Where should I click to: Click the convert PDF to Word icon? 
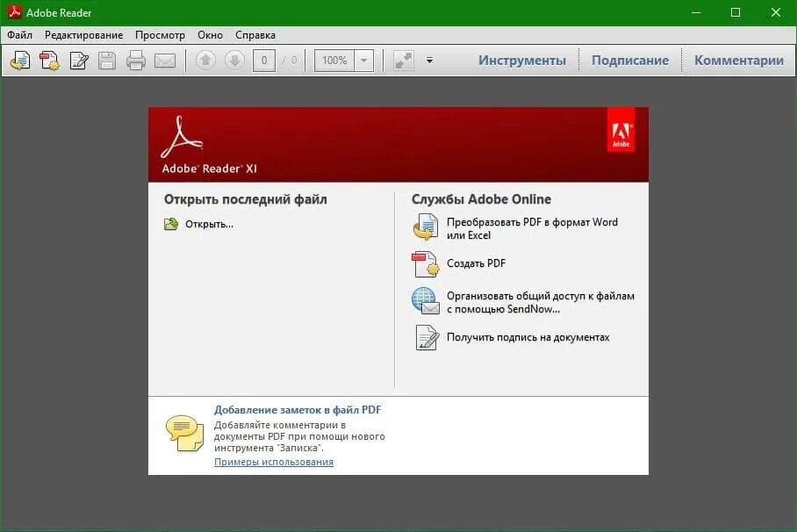pyautogui.click(x=425, y=226)
